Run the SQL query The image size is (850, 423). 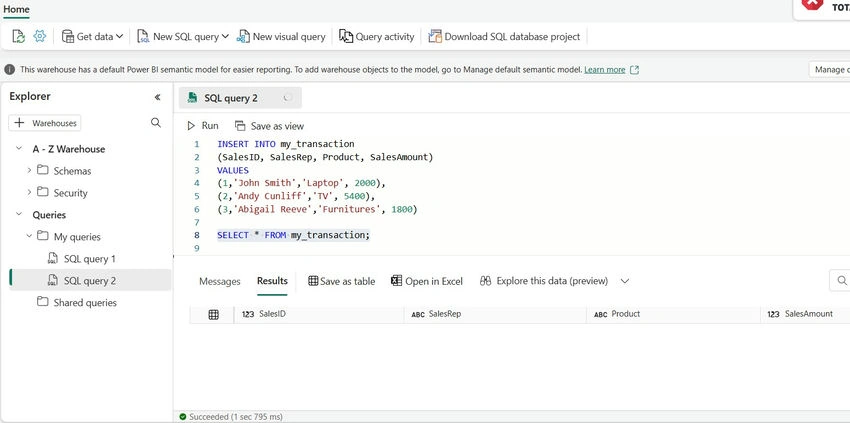203,126
